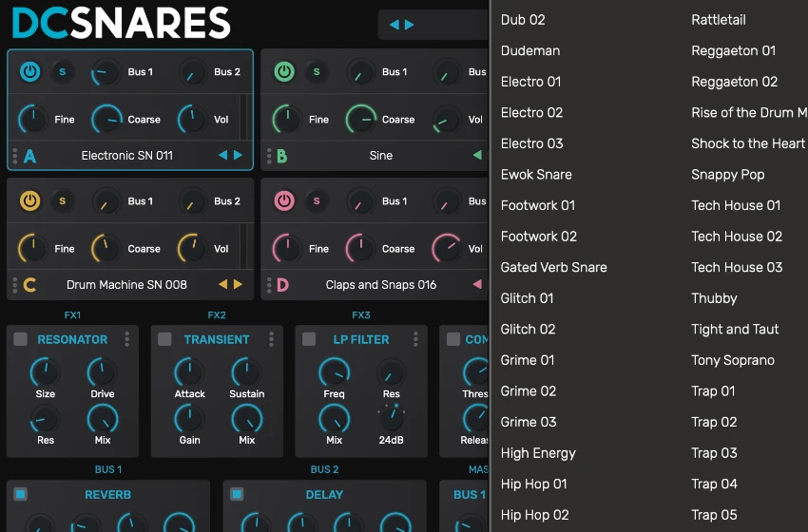Select preset Footwork 02

click(538, 236)
